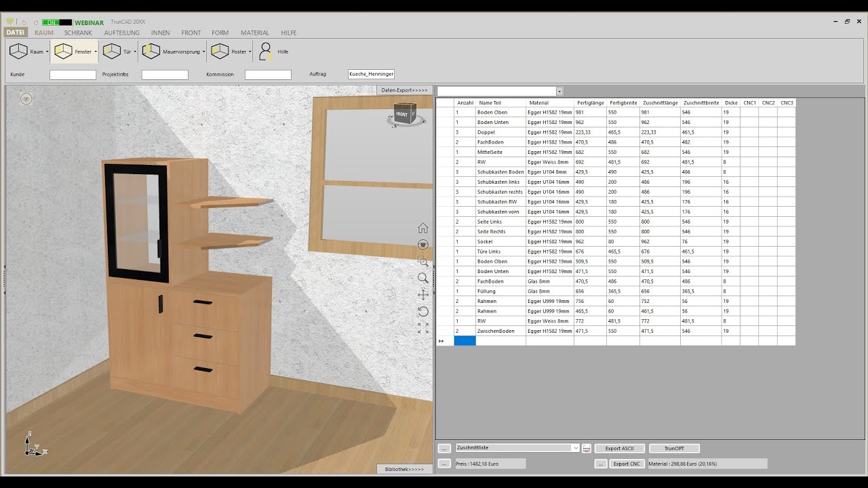Click the ellipsis button left of Export CNC
This screenshot has width=868, height=488.
pos(601,464)
